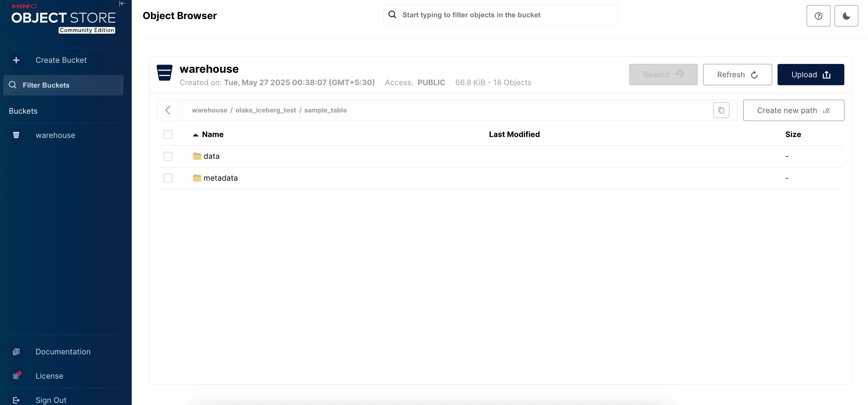868x405 pixels.
Task: Go back with breadcrumb arrow
Action: click(x=168, y=110)
